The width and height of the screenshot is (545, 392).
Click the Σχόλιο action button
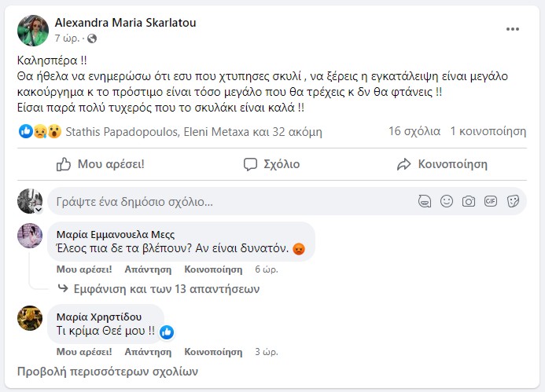point(271,164)
